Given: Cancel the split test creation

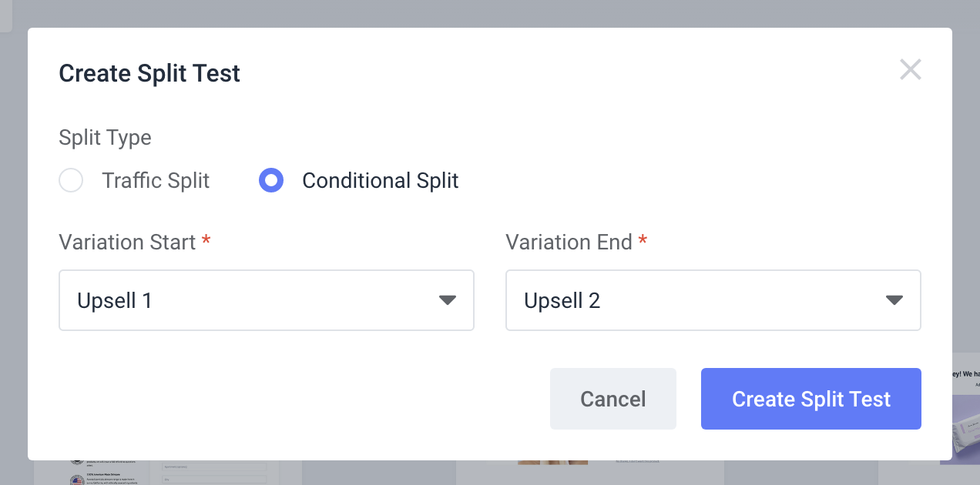Looking at the screenshot, I should point(613,399).
